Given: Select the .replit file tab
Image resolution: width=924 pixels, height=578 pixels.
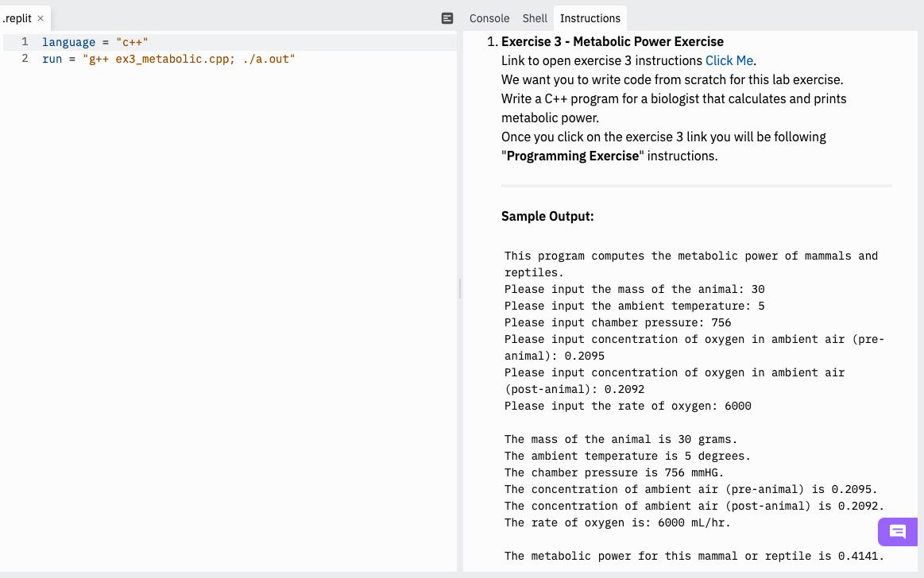Looking at the screenshot, I should (17, 17).
